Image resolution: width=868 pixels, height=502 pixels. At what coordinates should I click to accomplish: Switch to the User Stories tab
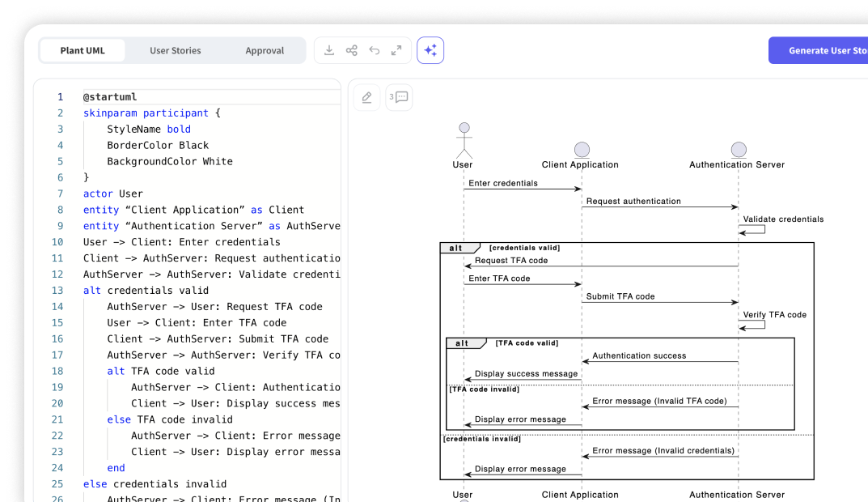[x=175, y=50]
